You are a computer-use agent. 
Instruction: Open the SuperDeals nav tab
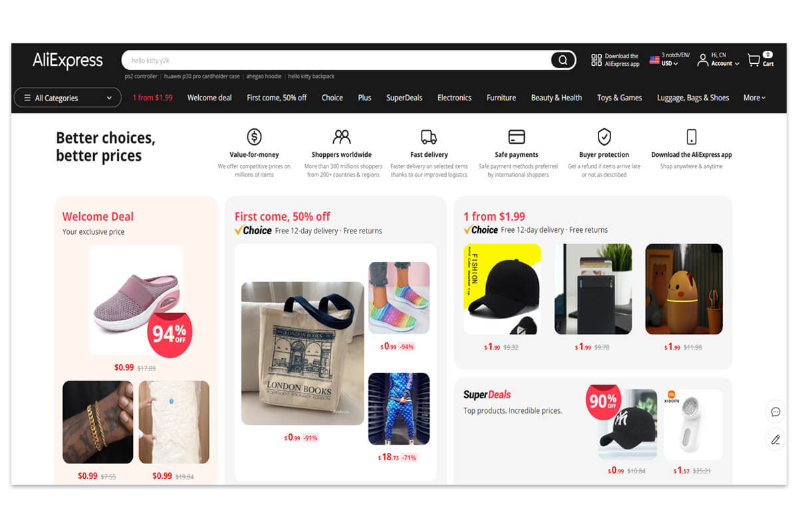coord(404,98)
